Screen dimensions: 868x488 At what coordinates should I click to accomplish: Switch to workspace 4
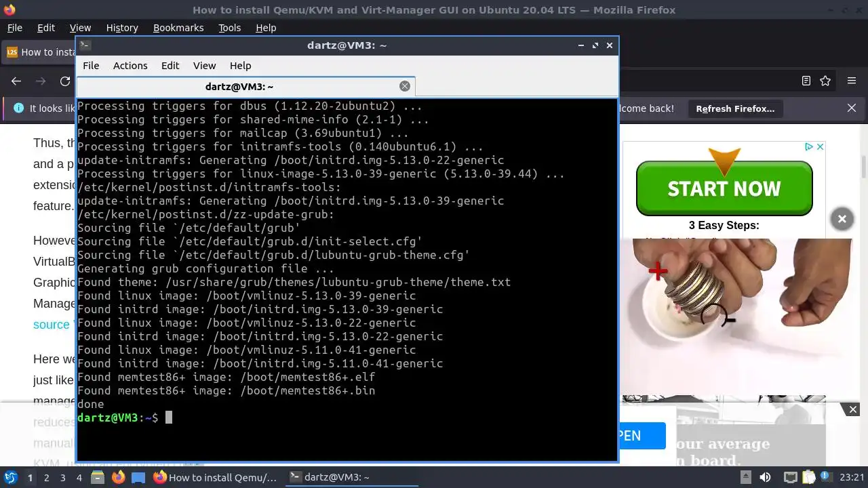79,478
